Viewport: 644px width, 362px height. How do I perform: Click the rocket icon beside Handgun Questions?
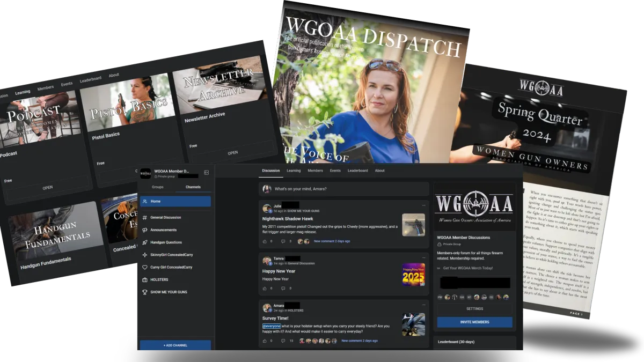[145, 242]
